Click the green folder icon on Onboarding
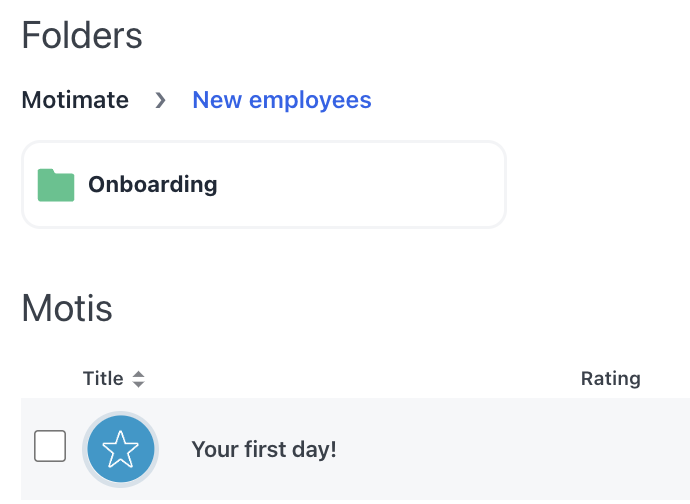690x504 pixels. pos(56,185)
